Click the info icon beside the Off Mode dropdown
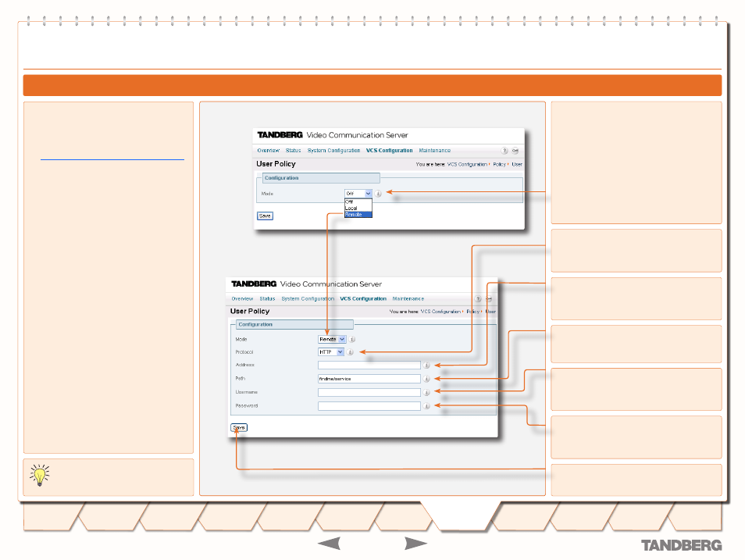The height and width of the screenshot is (560, 745). point(378,194)
